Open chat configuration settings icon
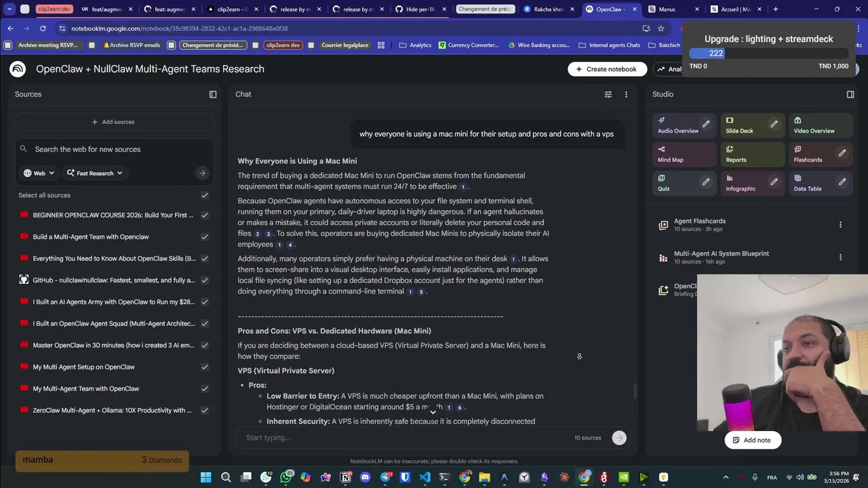 pos(608,94)
